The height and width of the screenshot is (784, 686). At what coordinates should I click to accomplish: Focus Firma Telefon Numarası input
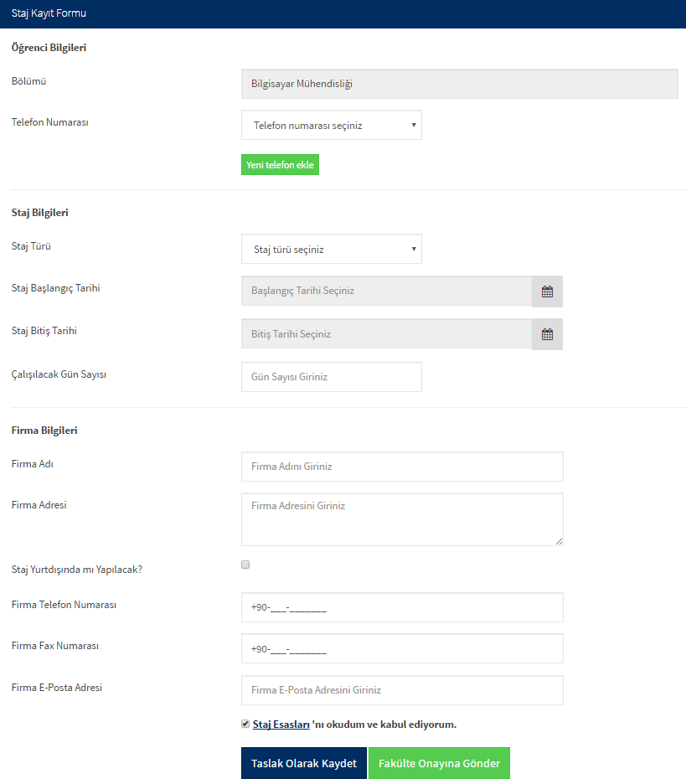point(403,607)
